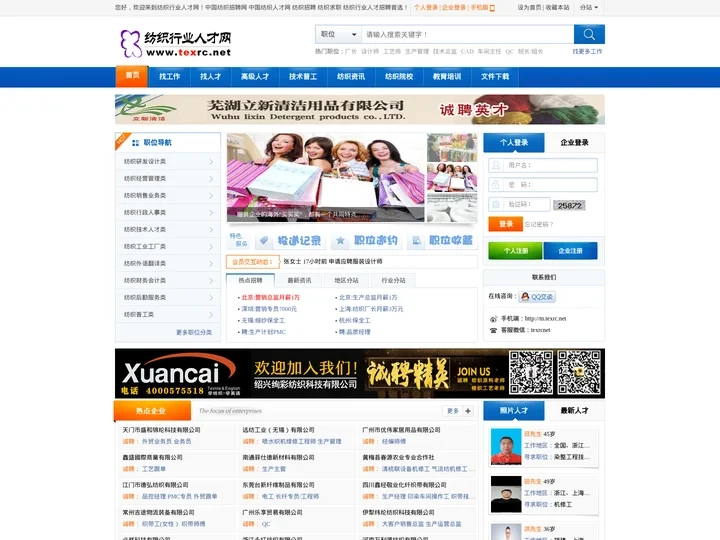Screen dimensions: 720x540
Task: Click the 验证码 captcha input field
Action: tap(519, 204)
